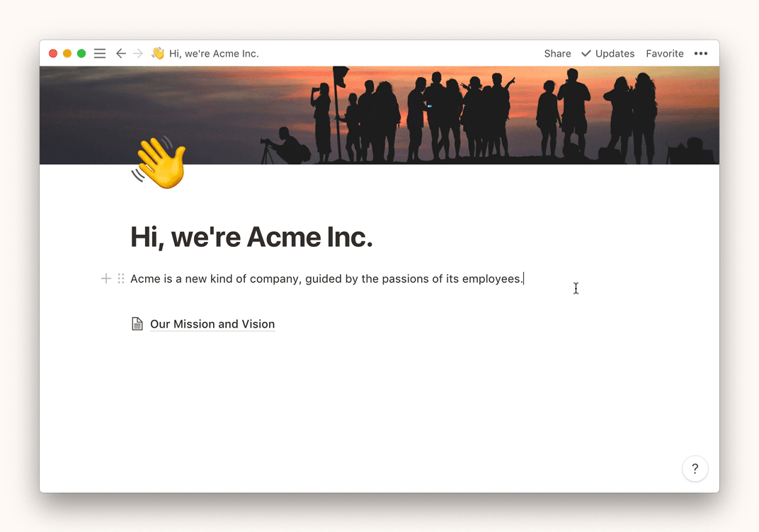Go forward using the right arrow

138,54
